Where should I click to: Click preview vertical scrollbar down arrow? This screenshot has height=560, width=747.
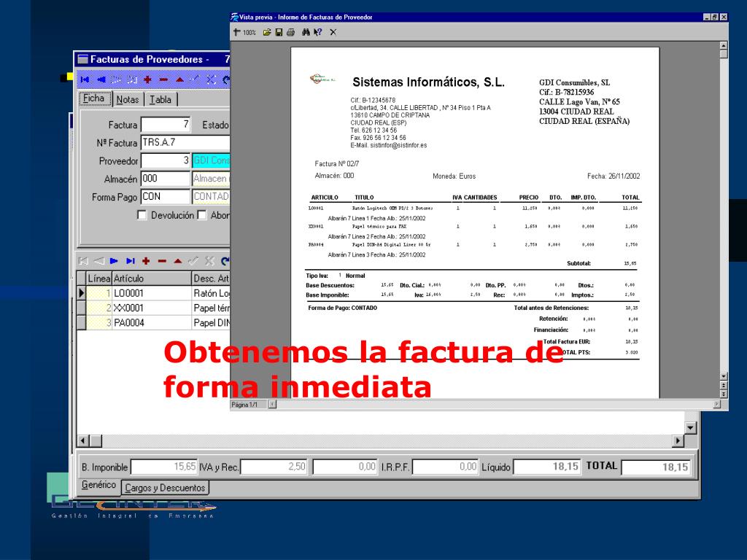click(x=724, y=376)
